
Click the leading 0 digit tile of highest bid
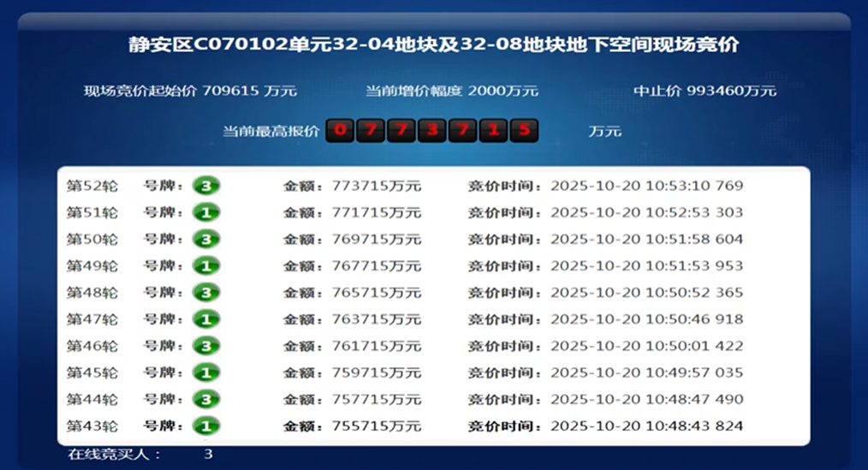pyautogui.click(x=341, y=131)
